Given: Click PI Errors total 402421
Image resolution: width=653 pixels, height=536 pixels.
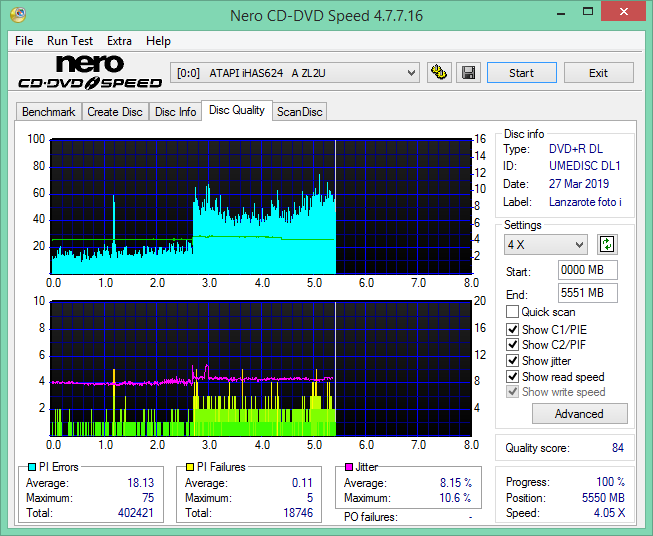Looking at the screenshot, I should pos(136,513).
